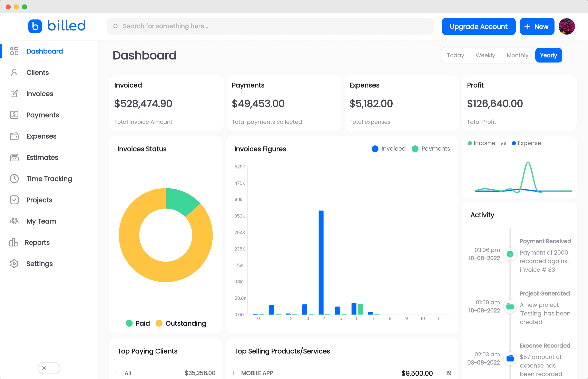
Task: Click the Estimates icon in the sidebar
Action: 14,157
